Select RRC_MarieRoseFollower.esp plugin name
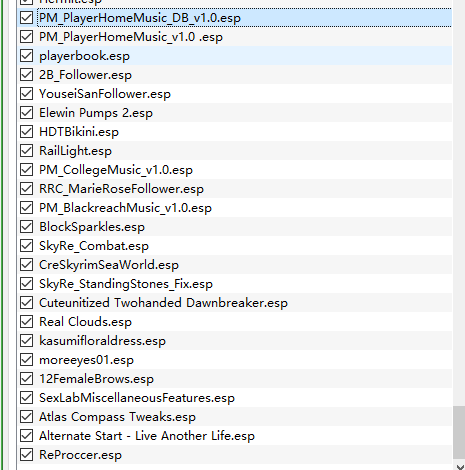 (121, 189)
